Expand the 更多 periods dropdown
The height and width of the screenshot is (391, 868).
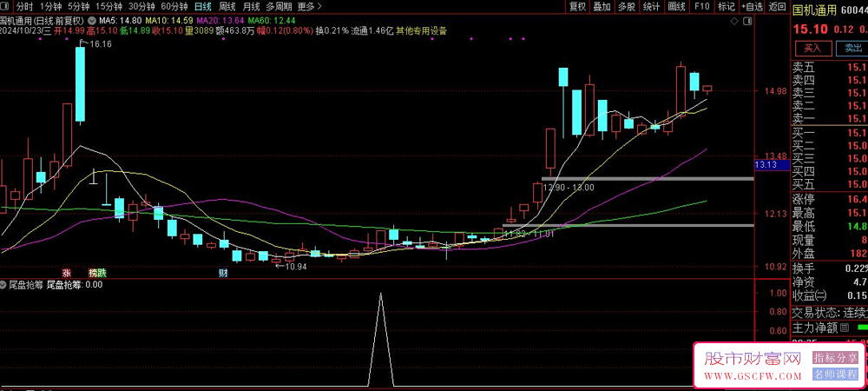pos(310,7)
